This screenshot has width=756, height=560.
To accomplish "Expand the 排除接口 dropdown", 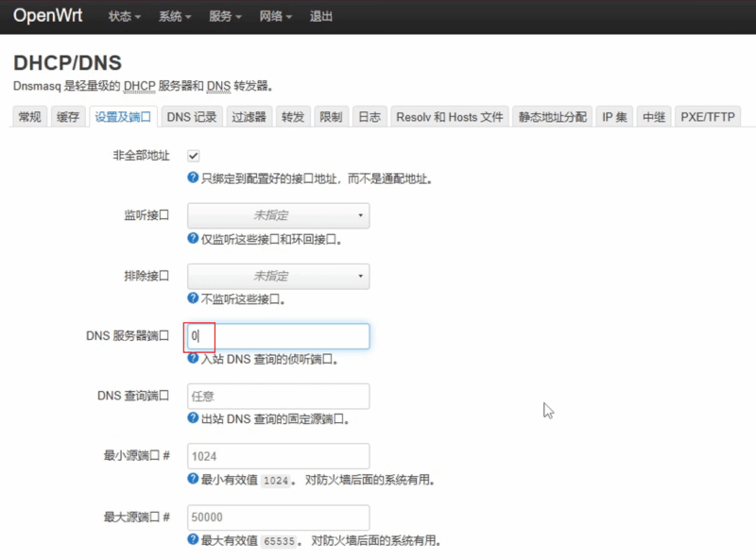I will pyautogui.click(x=278, y=276).
